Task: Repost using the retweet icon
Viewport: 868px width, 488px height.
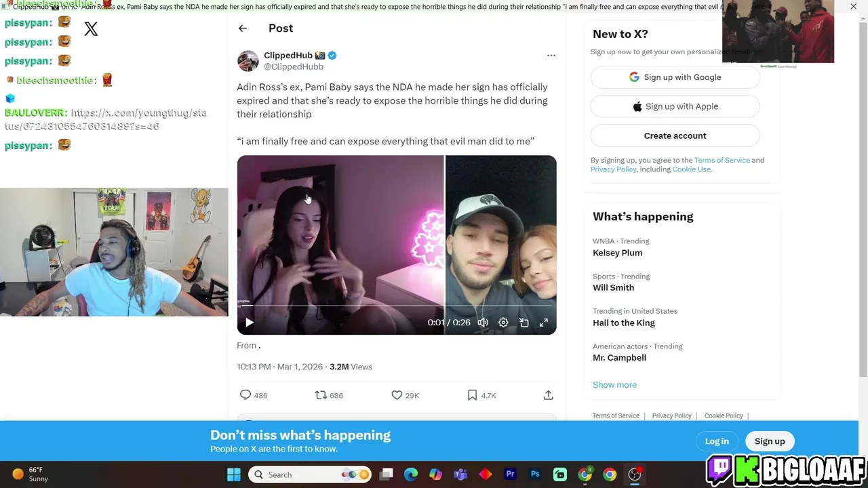Action: [321, 395]
